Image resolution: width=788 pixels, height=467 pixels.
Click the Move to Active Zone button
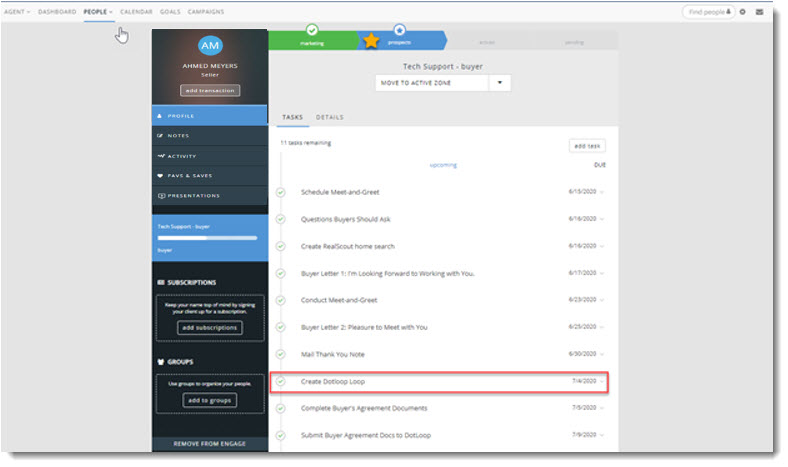click(432, 83)
